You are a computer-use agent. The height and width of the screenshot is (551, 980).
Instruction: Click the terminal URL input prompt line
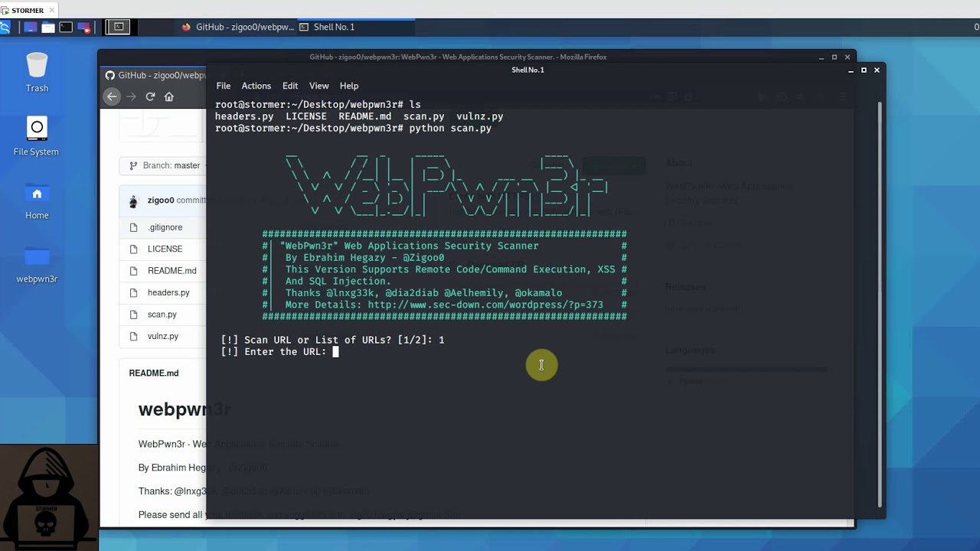point(279,352)
